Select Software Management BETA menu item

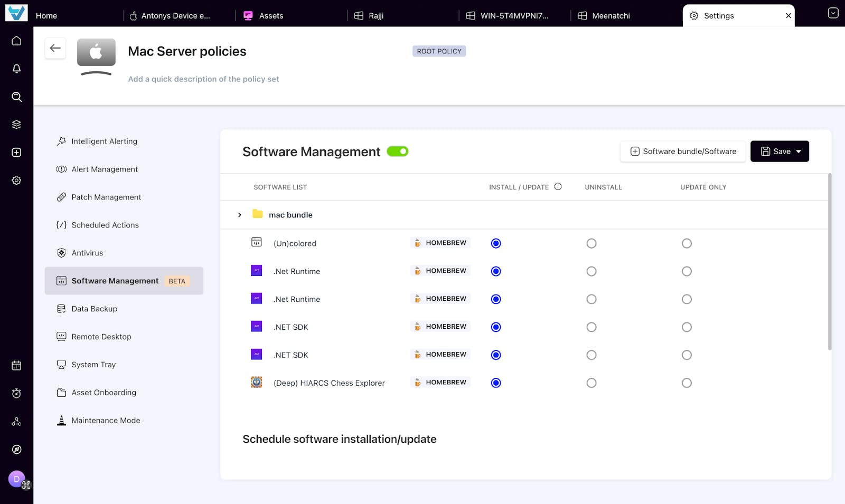(x=124, y=281)
